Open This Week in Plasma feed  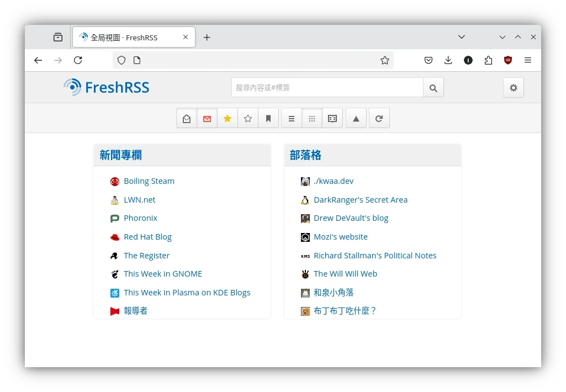click(187, 293)
